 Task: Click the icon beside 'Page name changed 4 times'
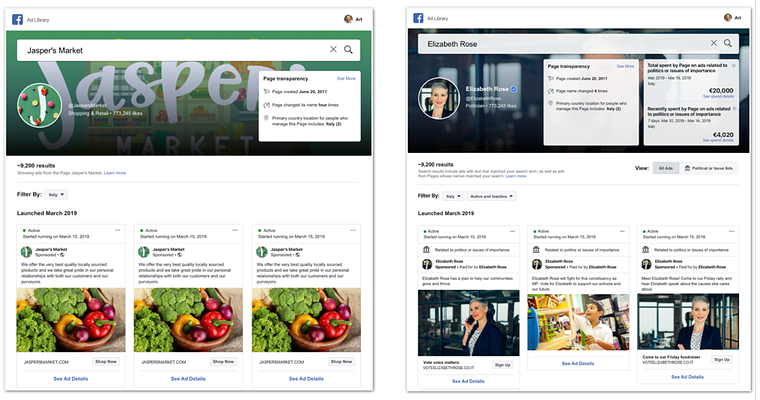pos(551,91)
